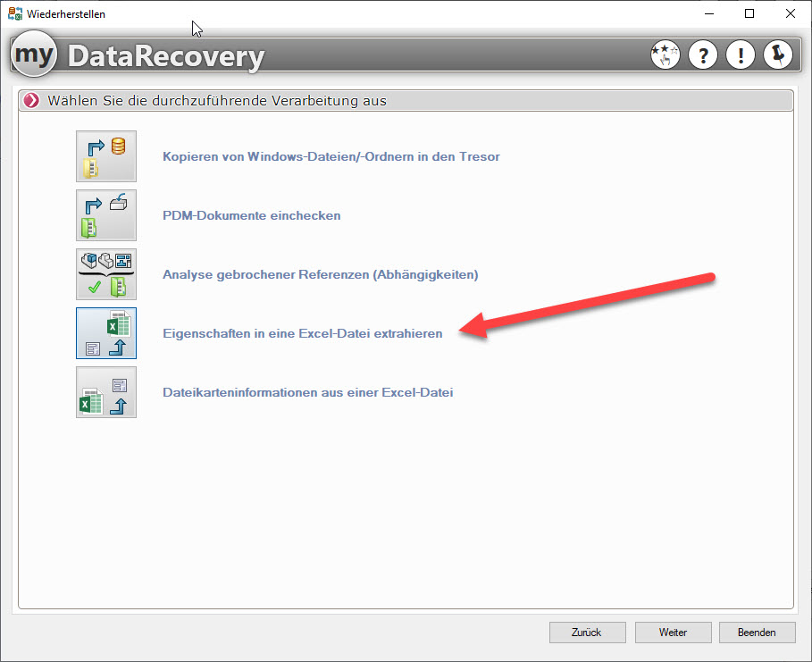The height and width of the screenshot is (662, 812).
Task: Click the extract properties to Excel icon
Action: [106, 333]
